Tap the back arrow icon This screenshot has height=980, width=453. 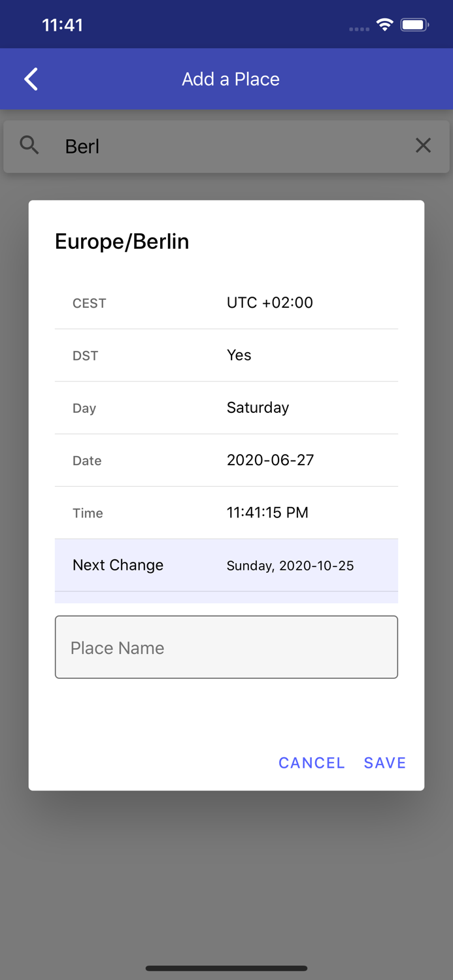click(31, 79)
